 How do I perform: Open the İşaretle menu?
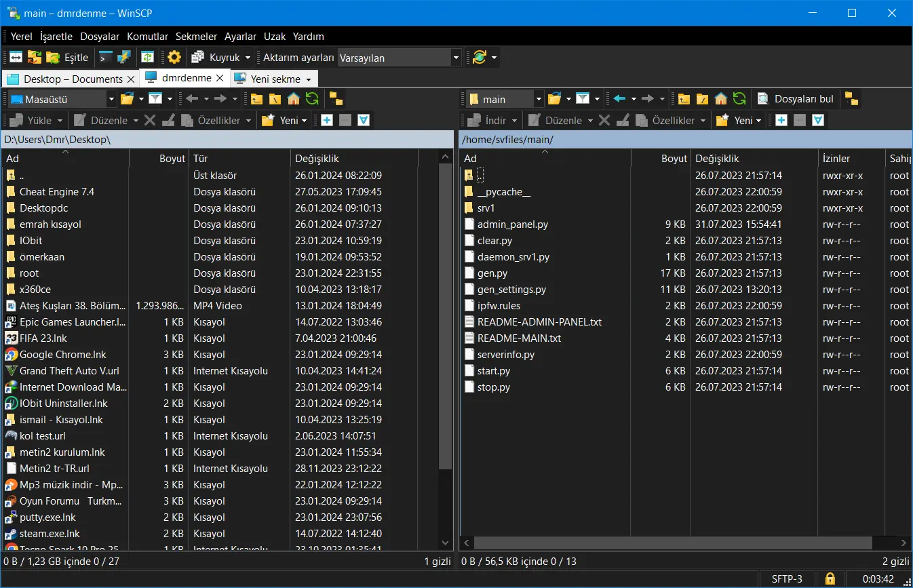click(x=56, y=37)
